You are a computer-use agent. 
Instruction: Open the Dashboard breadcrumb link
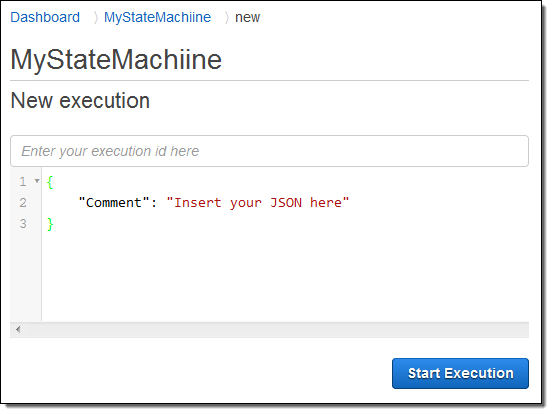point(45,17)
